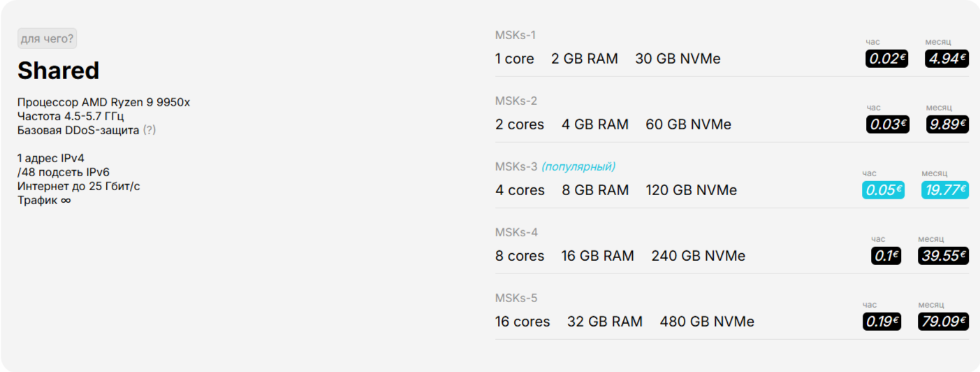Choose MSKs-2 hourly price 0.03€

tap(888, 124)
